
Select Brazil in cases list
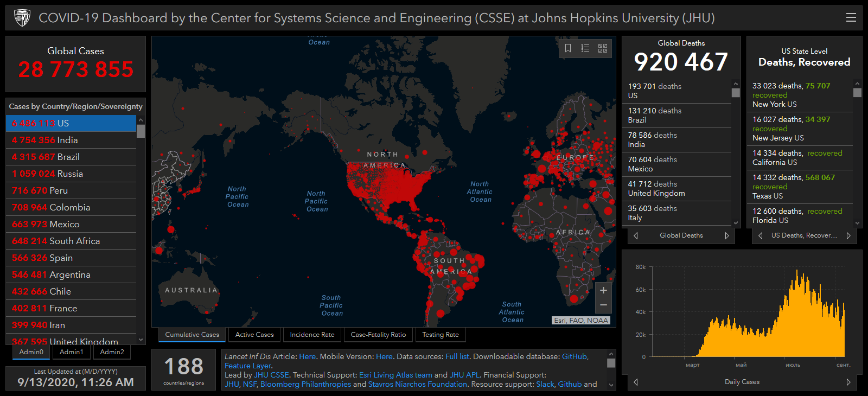point(71,157)
